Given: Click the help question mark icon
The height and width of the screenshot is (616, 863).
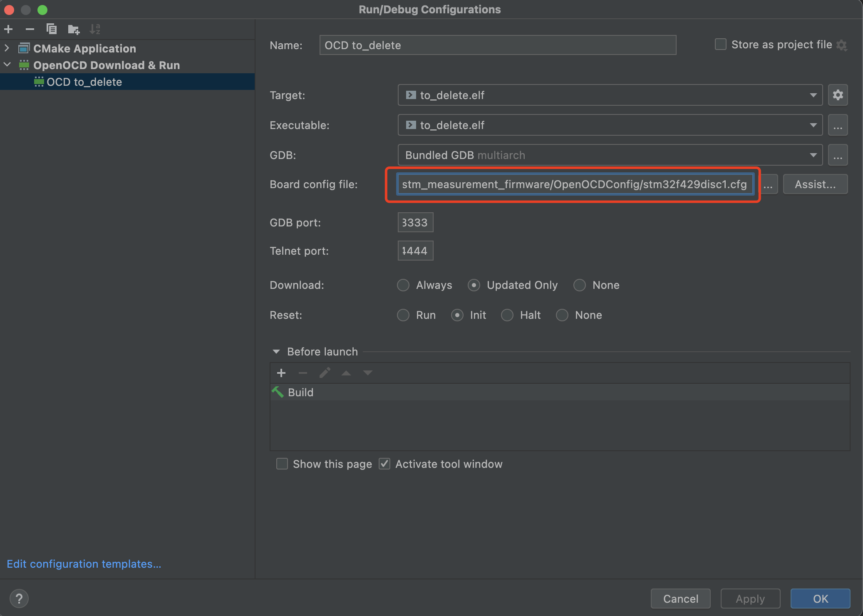Looking at the screenshot, I should [19, 599].
